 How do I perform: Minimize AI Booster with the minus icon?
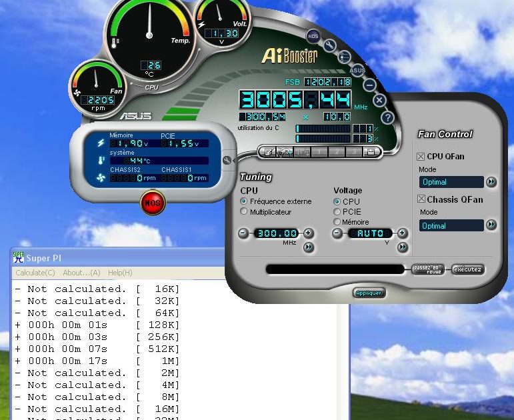click(x=369, y=85)
